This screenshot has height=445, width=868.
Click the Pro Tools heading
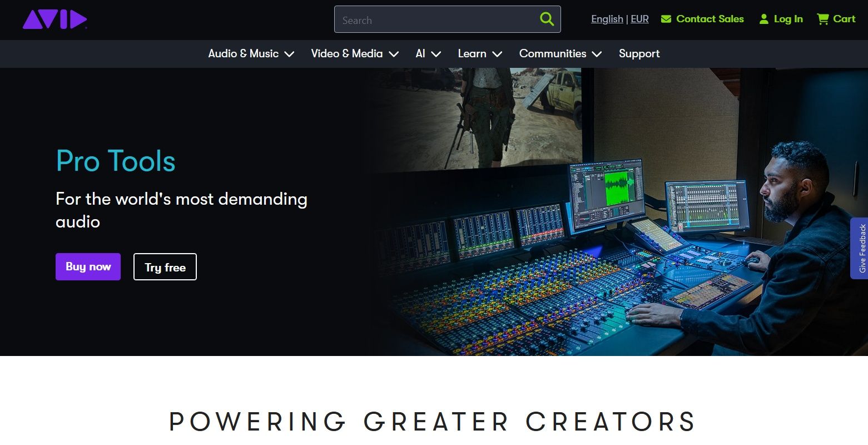pos(116,161)
